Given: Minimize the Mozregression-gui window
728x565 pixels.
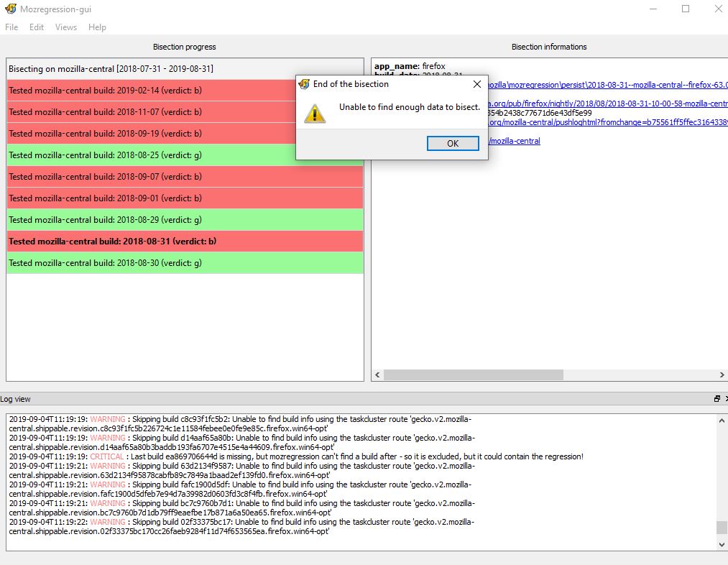Looking at the screenshot, I should (x=653, y=9).
